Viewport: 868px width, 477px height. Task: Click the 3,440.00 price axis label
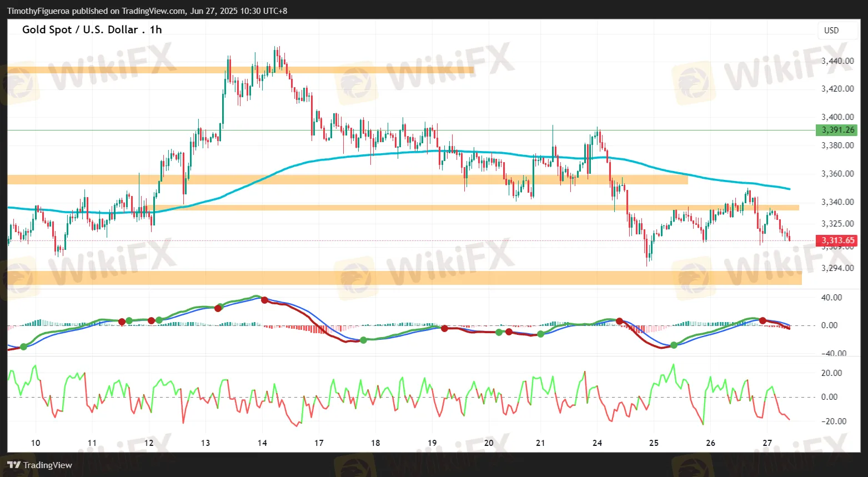point(837,61)
